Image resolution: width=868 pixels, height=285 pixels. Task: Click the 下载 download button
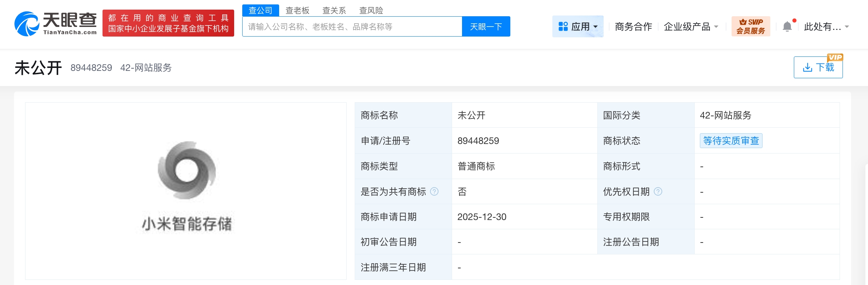tap(818, 68)
